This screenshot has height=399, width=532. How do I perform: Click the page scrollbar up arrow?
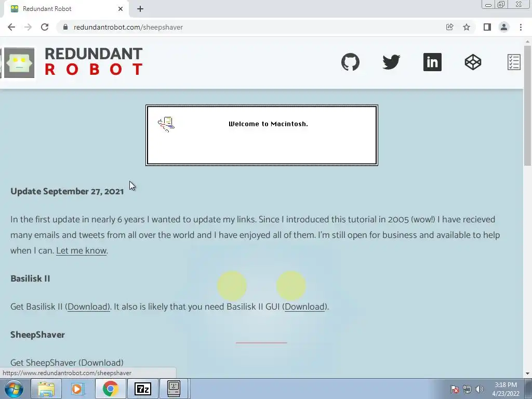[x=527, y=41]
